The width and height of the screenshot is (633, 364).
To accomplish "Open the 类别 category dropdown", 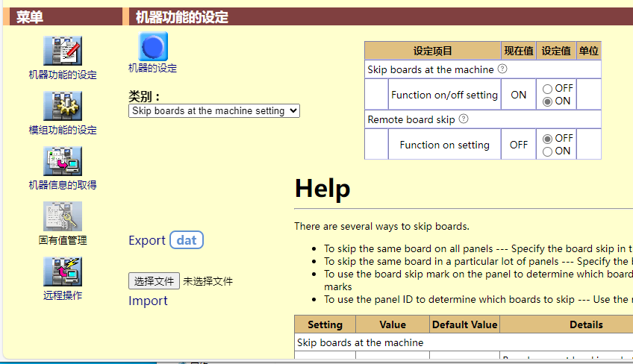I will 214,110.
